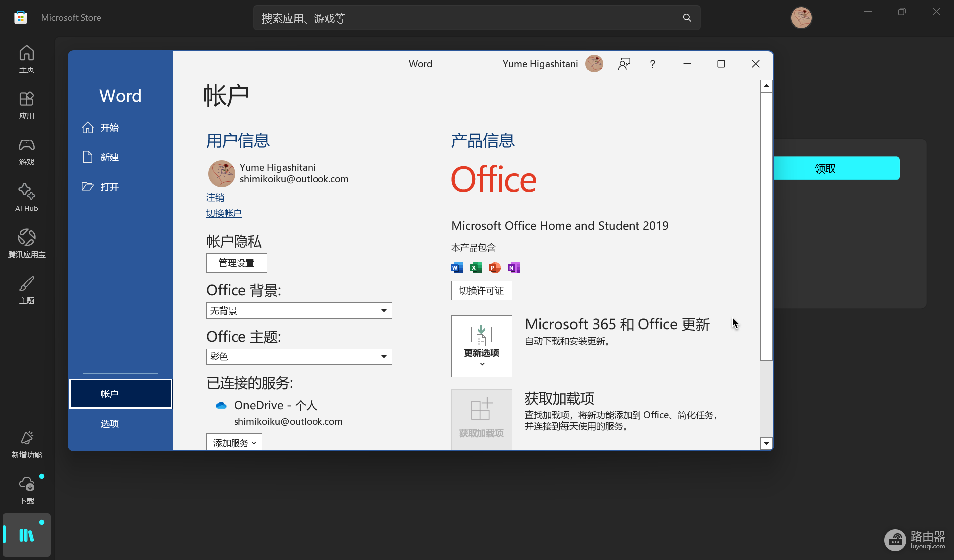The image size is (954, 560).
Task: Open the 添加服务 dropdown button
Action: (x=234, y=442)
